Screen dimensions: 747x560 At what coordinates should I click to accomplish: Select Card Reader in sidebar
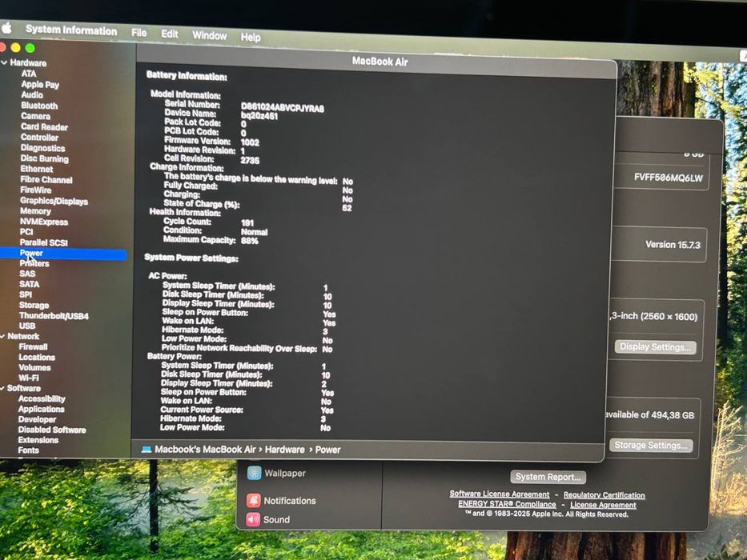(44, 127)
